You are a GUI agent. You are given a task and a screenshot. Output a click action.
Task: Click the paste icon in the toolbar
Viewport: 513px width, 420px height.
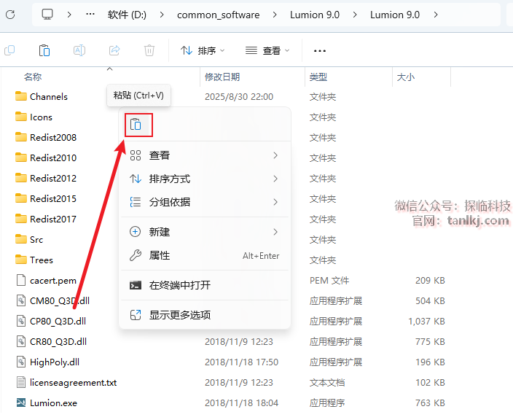tap(44, 50)
